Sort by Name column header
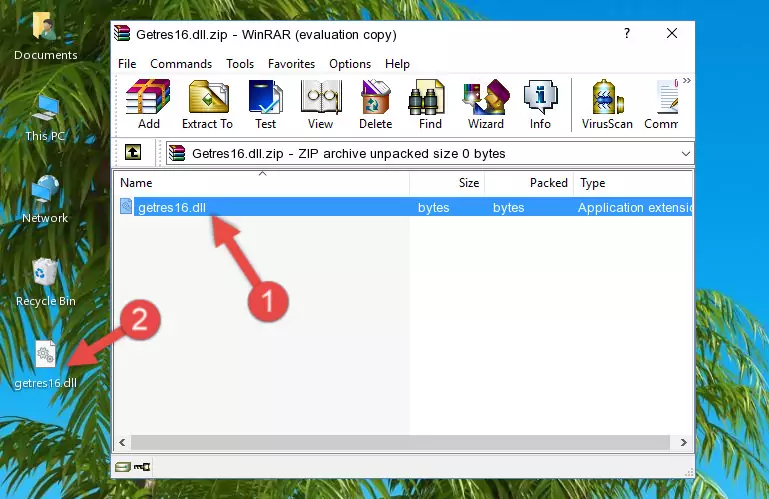 tap(262, 183)
